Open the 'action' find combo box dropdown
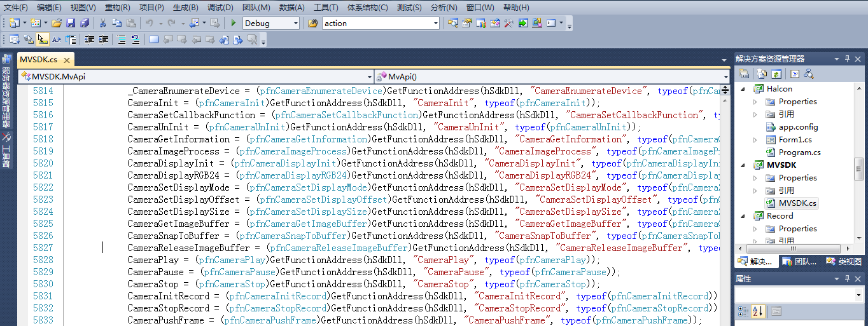The height and width of the screenshot is (326, 868). click(x=436, y=24)
